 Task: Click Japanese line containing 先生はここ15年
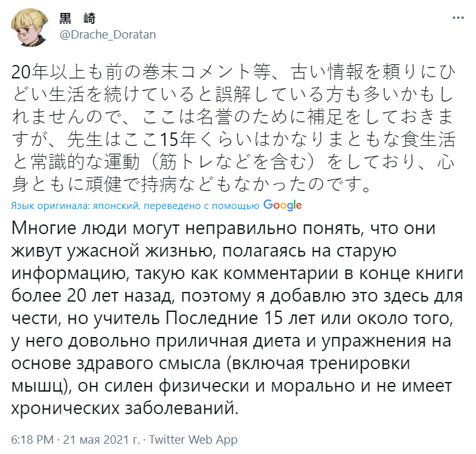[233, 140]
